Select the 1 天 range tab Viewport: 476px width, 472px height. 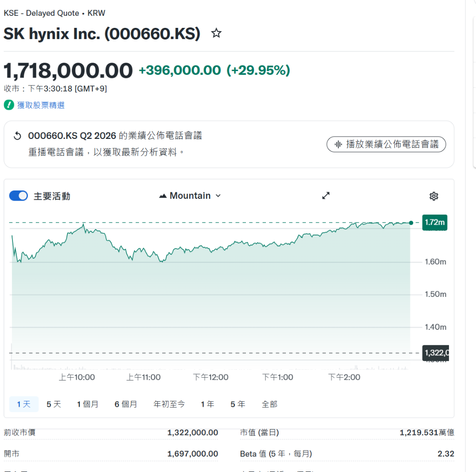coord(24,404)
